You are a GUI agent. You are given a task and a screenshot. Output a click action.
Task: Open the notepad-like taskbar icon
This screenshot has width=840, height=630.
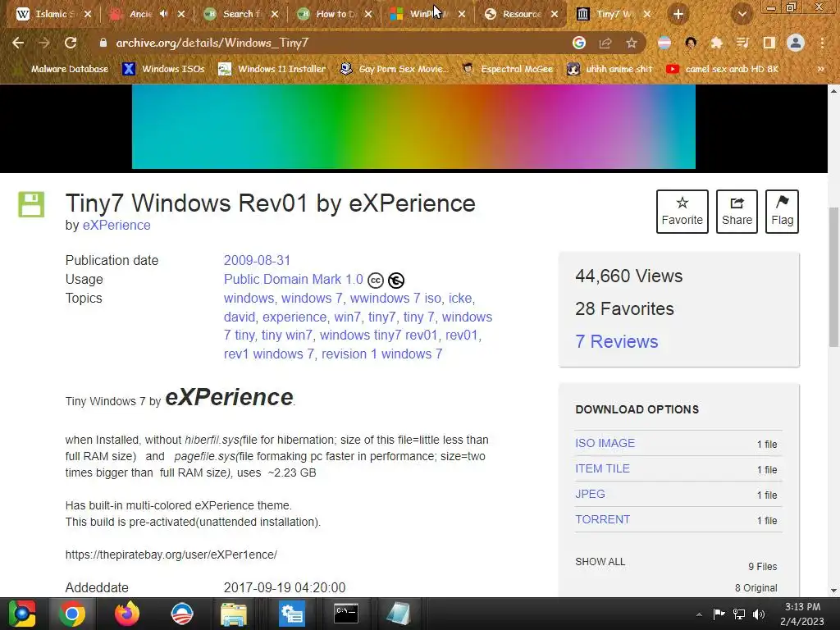tap(399, 614)
